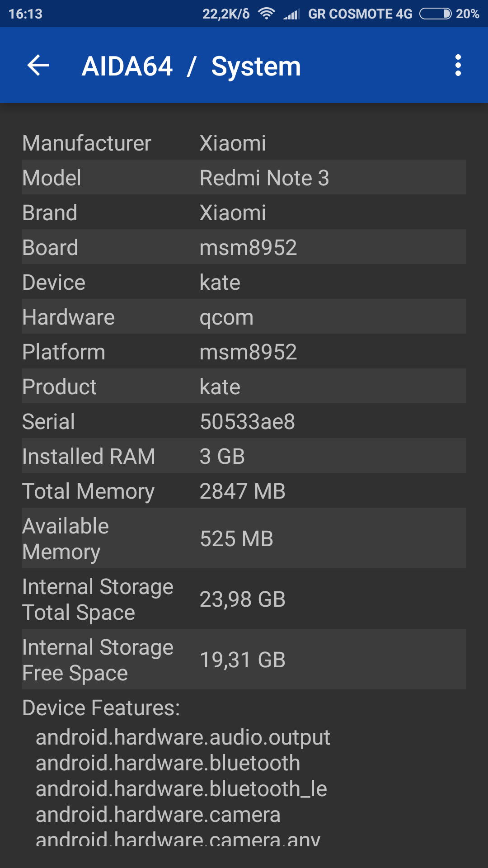Select Internal Storage Total Space row
Image resolution: width=488 pixels, height=868 pixels.
pos(244,599)
